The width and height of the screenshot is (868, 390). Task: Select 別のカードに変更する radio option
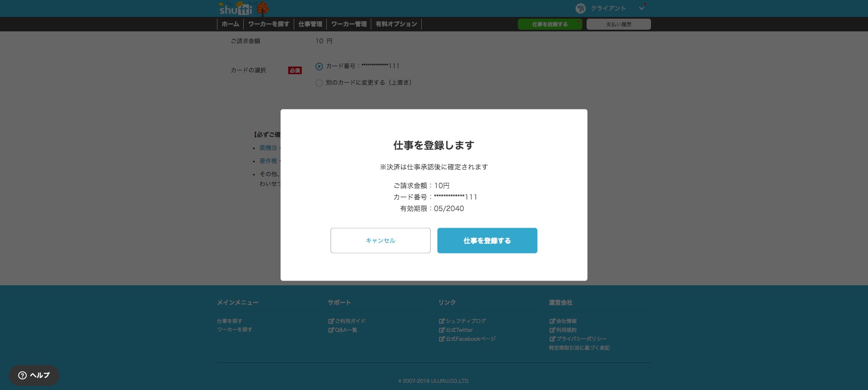click(319, 83)
